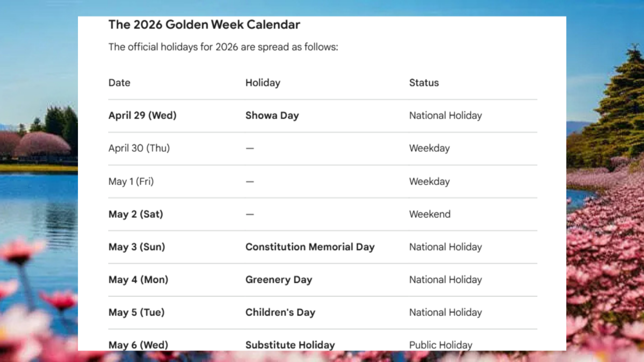The image size is (644, 362).
Task: Select the May 5 (Tue) date cell
Action: [136, 312]
